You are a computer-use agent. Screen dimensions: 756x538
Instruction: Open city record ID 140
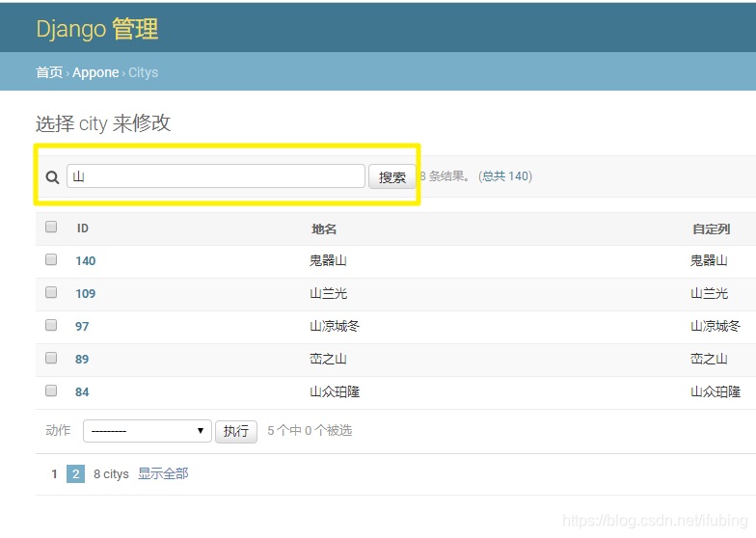[x=85, y=260]
